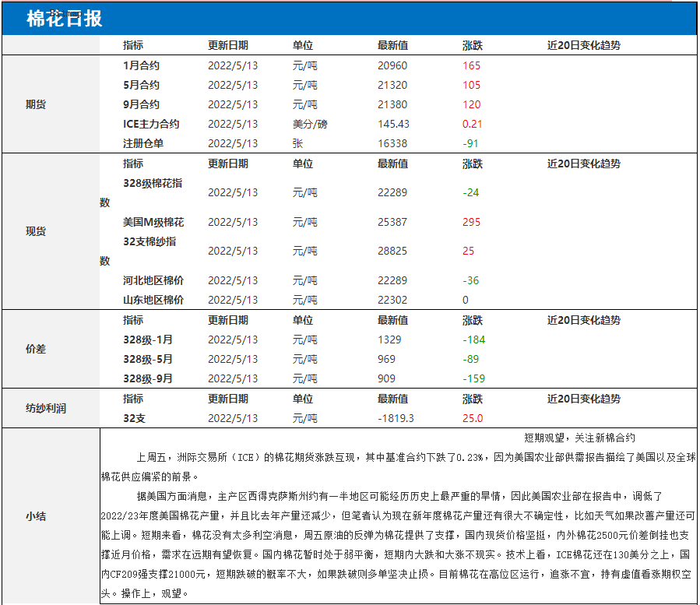Select the 现货 section label
The image size is (700, 605).
36,231
